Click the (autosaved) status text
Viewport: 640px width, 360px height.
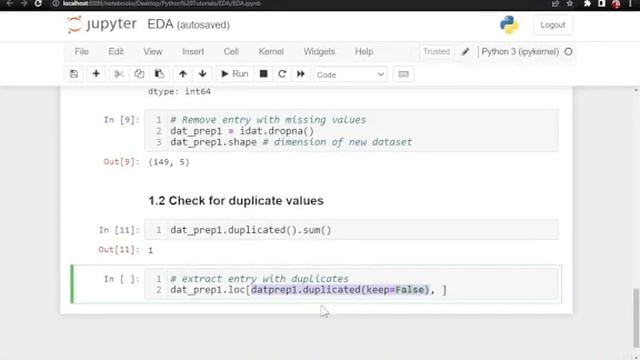[x=203, y=25]
